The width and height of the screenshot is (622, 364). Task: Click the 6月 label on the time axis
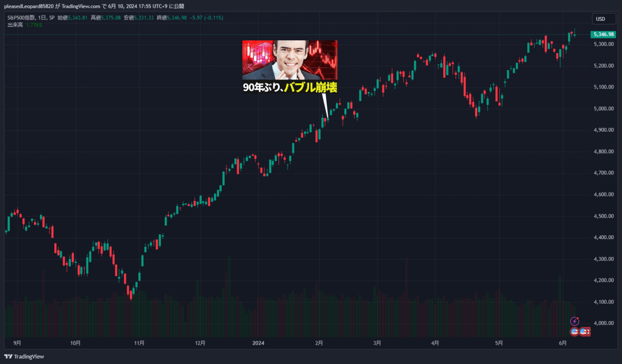pos(562,343)
